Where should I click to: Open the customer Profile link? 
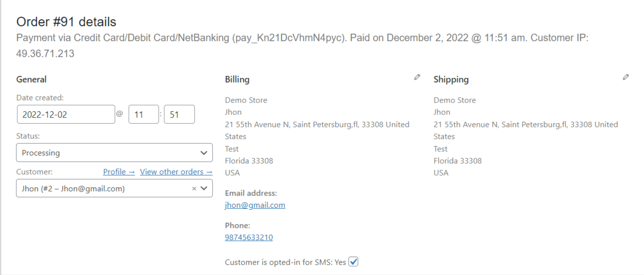coord(119,172)
